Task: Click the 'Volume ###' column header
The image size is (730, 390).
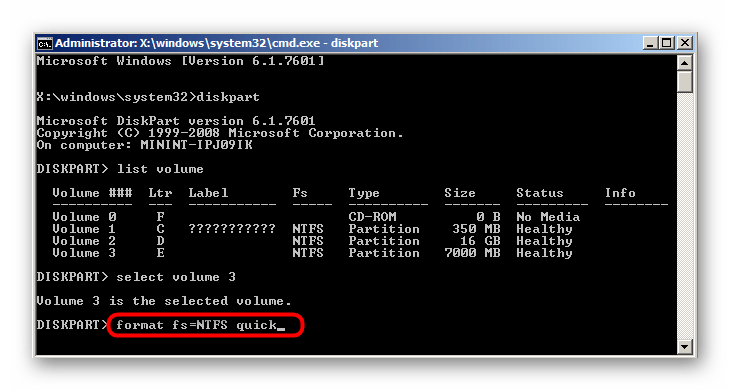Action: click(x=92, y=193)
